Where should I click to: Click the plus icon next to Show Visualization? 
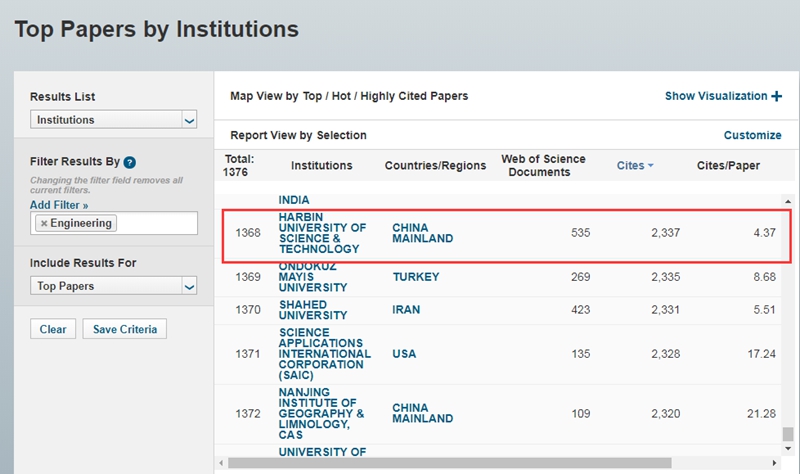(x=776, y=96)
